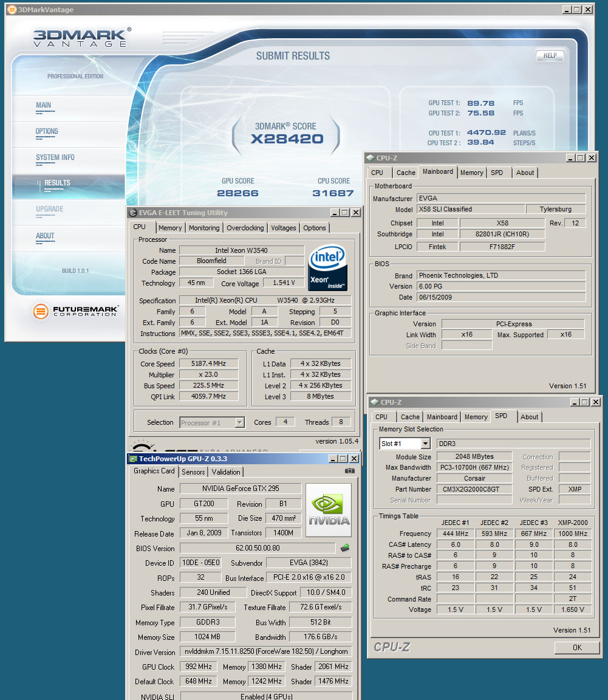Click the processor Name field Intel Xeon W3540
The image size is (608, 700).
tap(242, 250)
